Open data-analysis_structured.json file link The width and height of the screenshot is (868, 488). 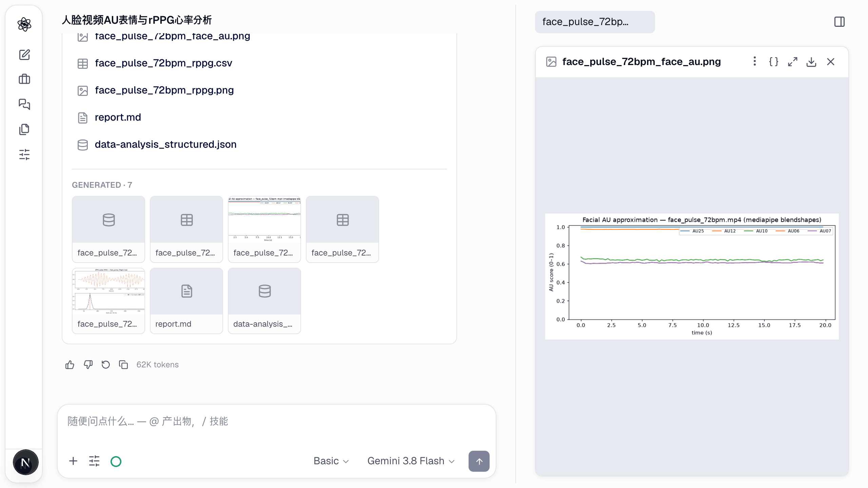(x=165, y=144)
